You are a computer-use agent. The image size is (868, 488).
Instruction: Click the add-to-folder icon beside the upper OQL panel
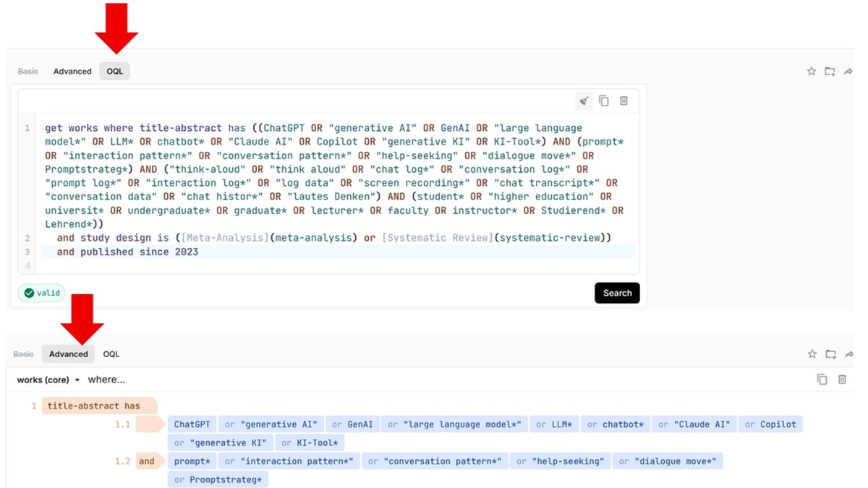(830, 71)
